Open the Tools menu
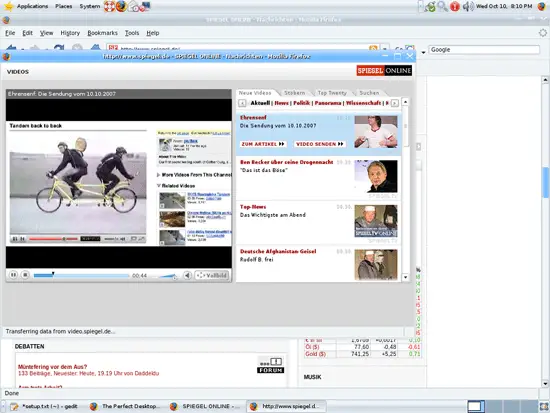The width and height of the screenshot is (550, 413). tap(132, 33)
